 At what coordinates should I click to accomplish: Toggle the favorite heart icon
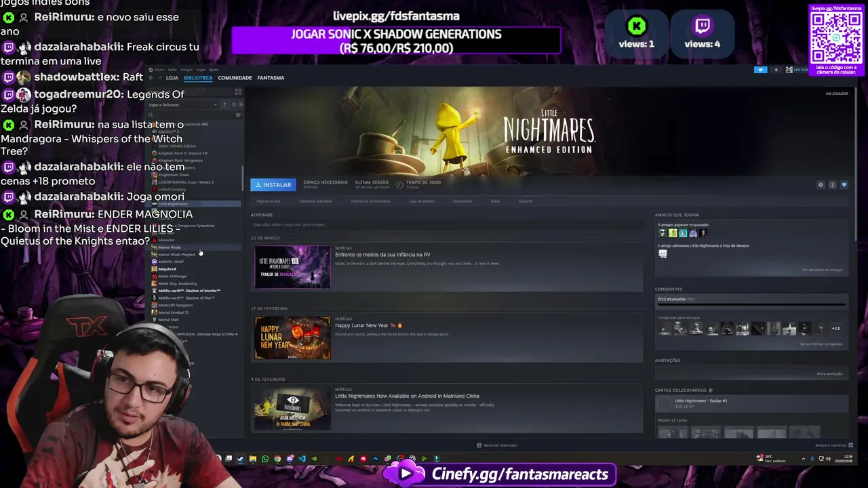click(x=844, y=185)
